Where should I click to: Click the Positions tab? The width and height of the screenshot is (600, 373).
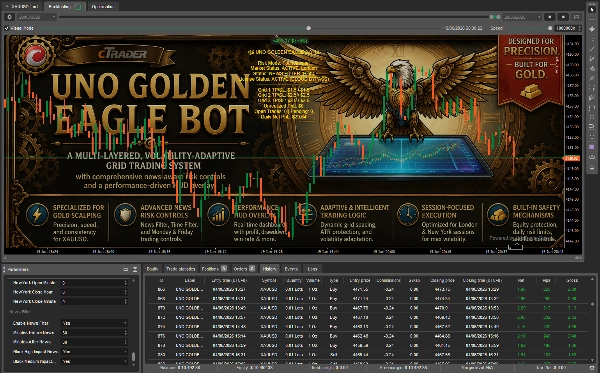214,269
